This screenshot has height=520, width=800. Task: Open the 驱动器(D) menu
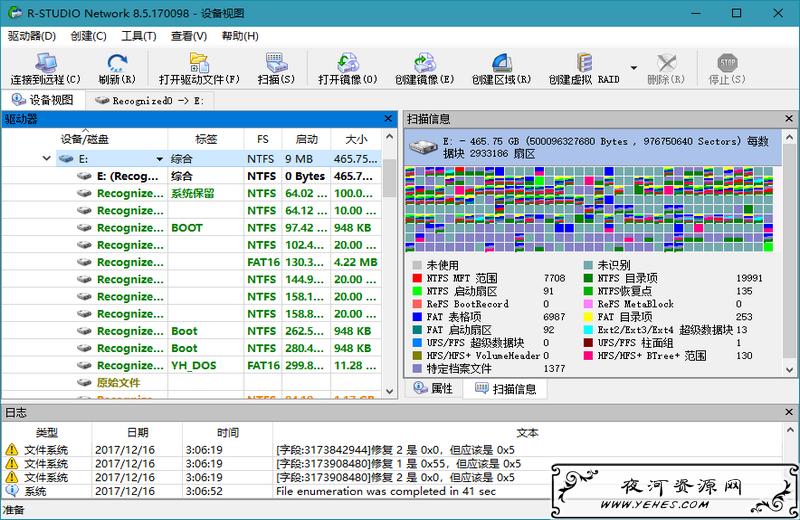click(x=32, y=36)
